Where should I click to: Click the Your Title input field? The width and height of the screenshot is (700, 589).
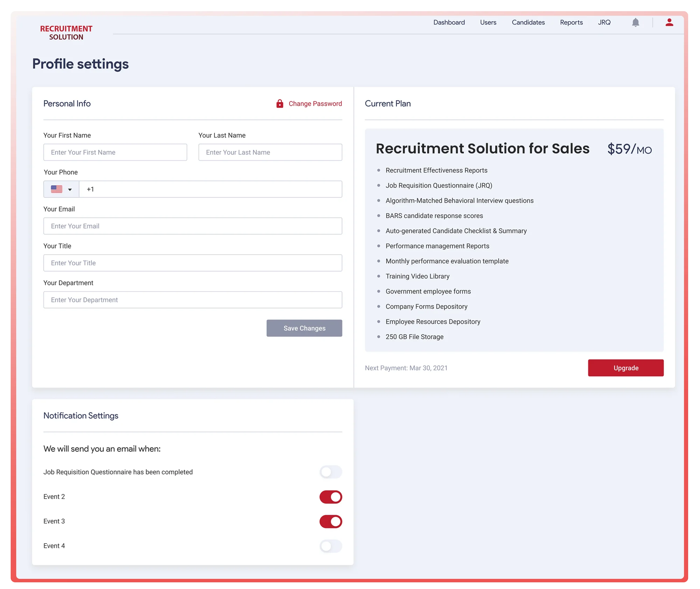[x=193, y=262]
